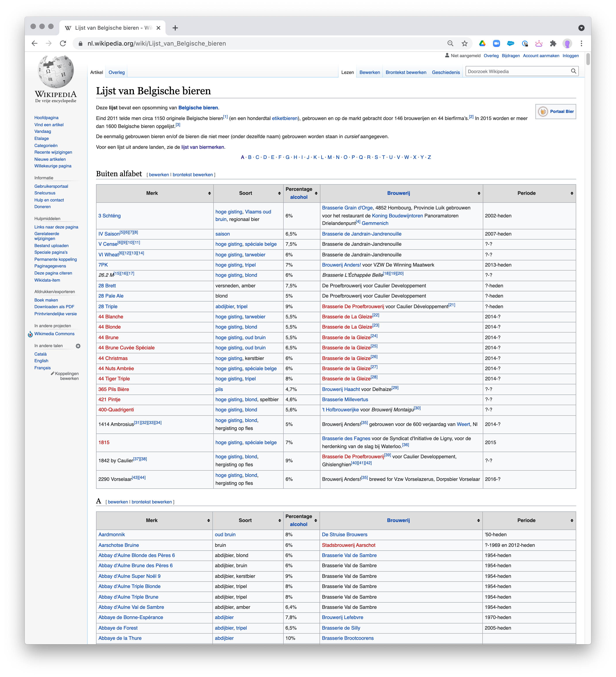The image size is (616, 677).
Task: Click the Bijdragen link at top
Action: point(511,56)
